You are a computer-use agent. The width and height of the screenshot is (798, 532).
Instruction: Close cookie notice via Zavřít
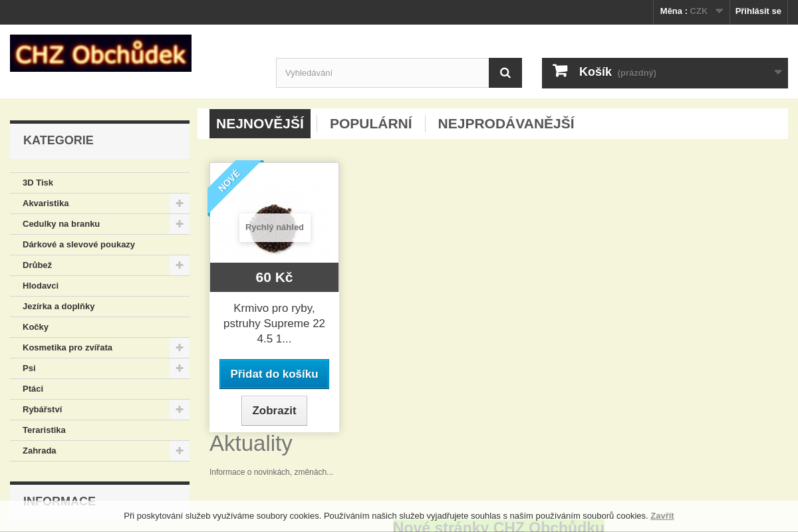[662, 516]
